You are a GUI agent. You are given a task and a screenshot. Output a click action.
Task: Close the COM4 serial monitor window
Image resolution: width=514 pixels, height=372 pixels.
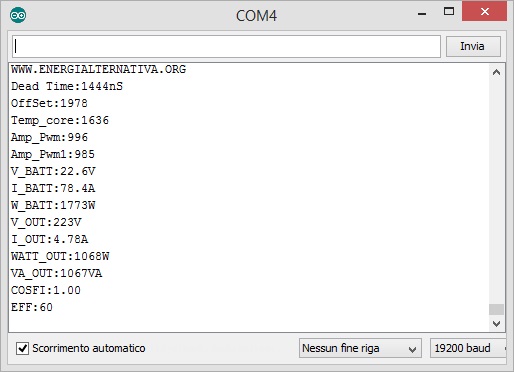(484, 12)
